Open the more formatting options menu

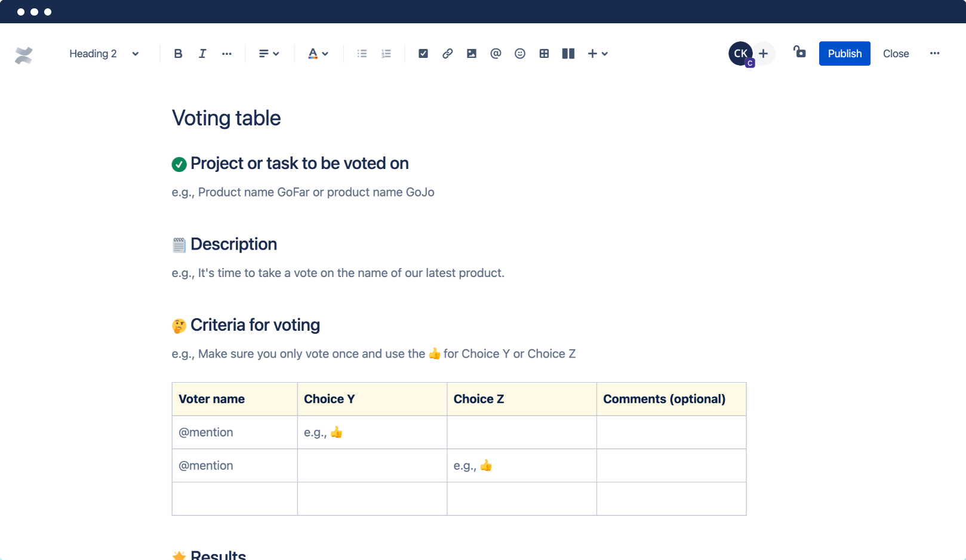(x=227, y=53)
